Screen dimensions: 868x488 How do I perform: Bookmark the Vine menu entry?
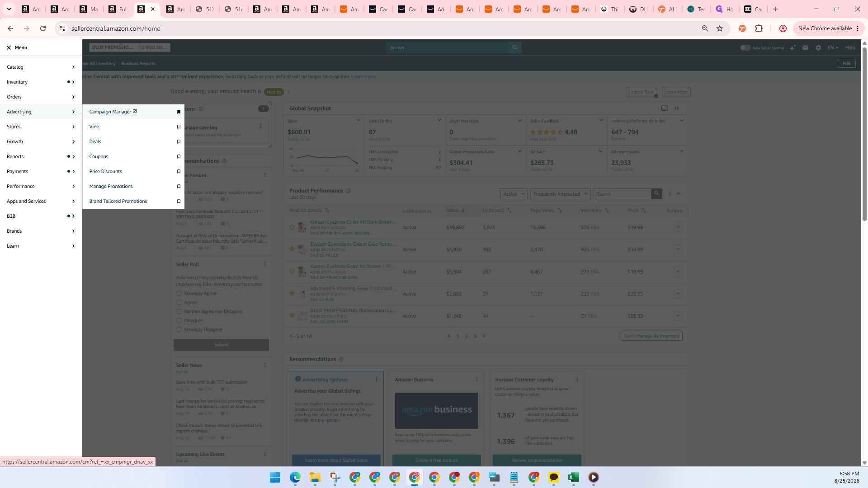click(179, 127)
